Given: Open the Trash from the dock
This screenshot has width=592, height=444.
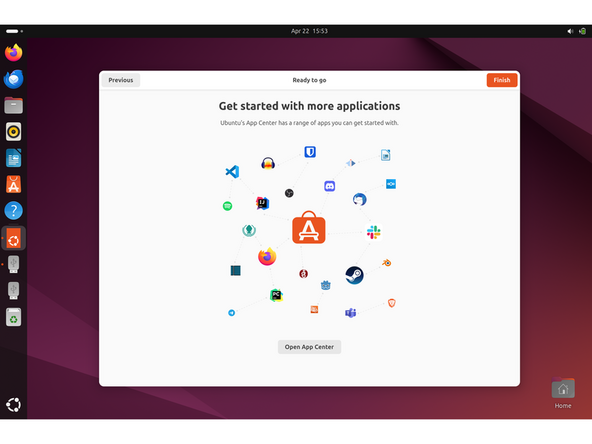Looking at the screenshot, I should (x=14, y=317).
